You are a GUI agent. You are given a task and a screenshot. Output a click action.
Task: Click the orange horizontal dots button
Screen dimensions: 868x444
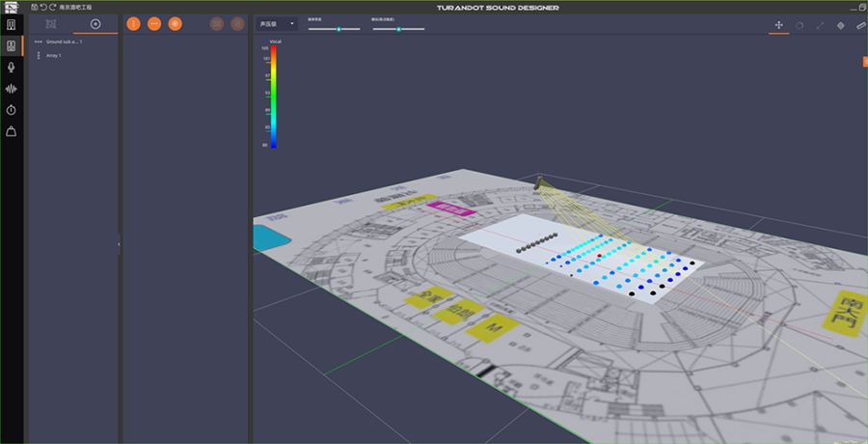[153, 23]
